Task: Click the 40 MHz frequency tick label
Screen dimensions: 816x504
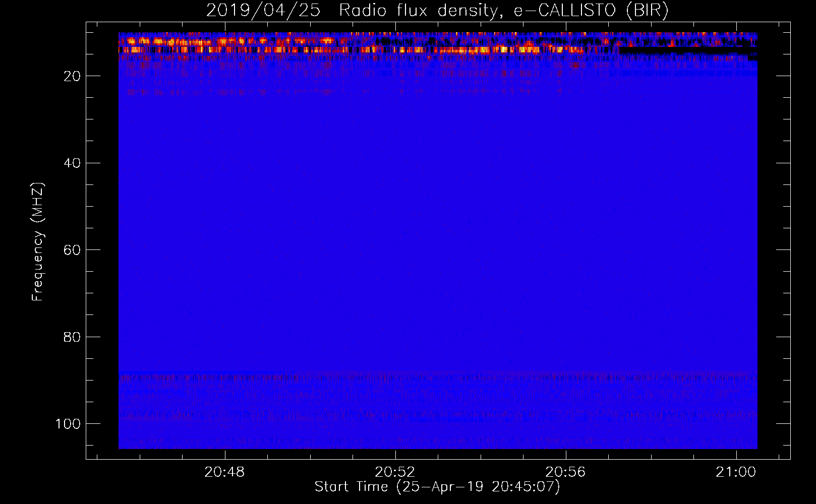Action: tap(73, 163)
